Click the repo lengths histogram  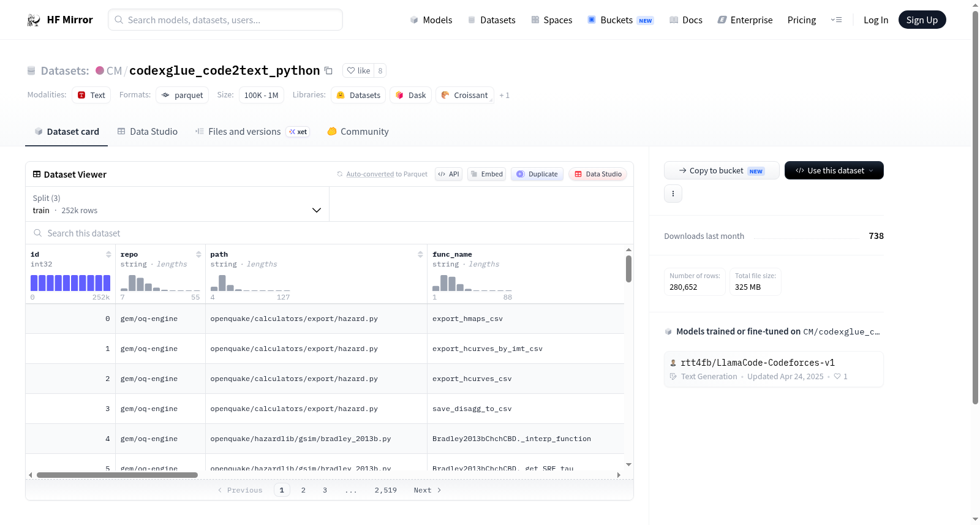point(160,282)
